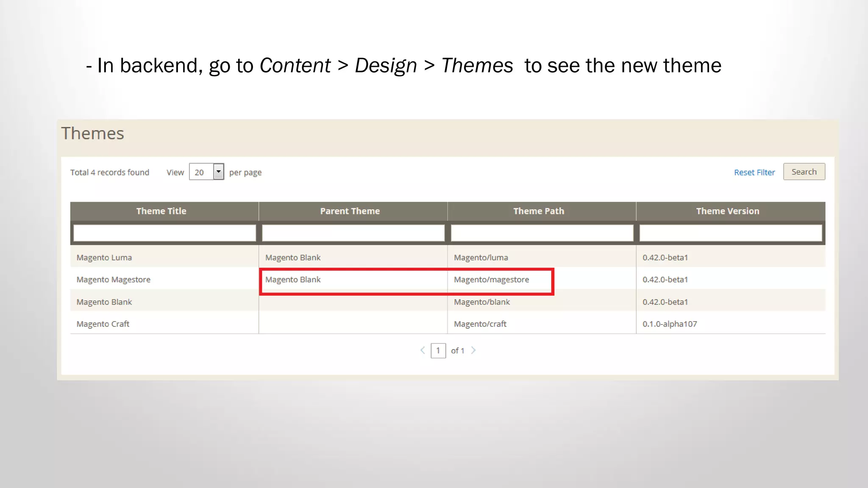Click Magento Luma version 0.42.0-beta1
This screenshot has height=488, width=868.
[665, 258]
